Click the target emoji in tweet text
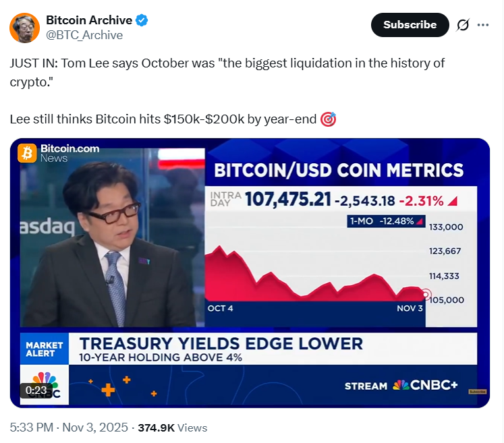Screen dimensions: 504x443 (x=329, y=120)
